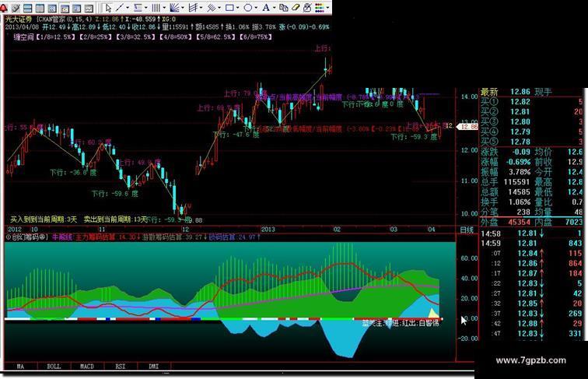This screenshot has width=588, height=379.
Task: Select the parallel lines tool
Action: pyautogui.click(x=212, y=8)
